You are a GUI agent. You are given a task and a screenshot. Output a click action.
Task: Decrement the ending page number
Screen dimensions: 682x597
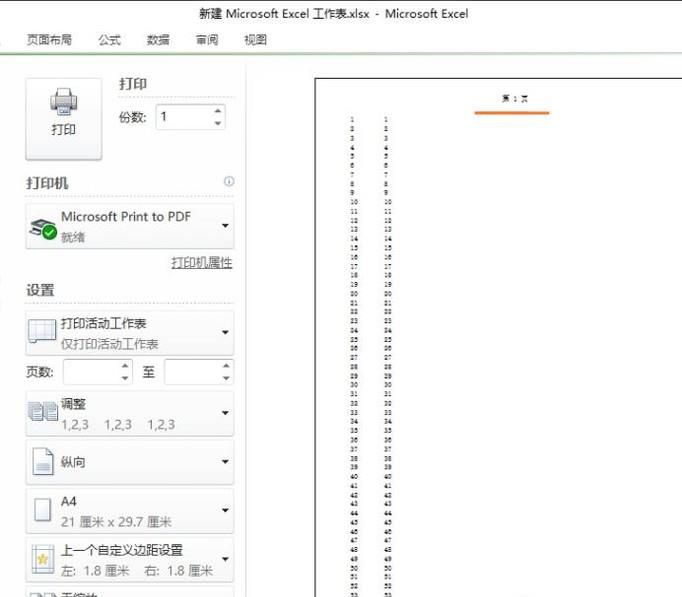(x=226, y=378)
